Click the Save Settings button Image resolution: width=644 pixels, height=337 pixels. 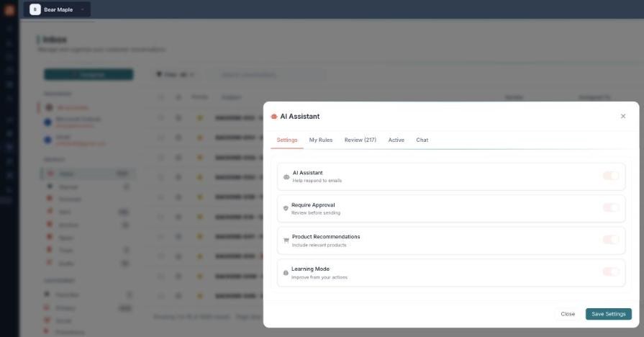pyautogui.click(x=608, y=314)
